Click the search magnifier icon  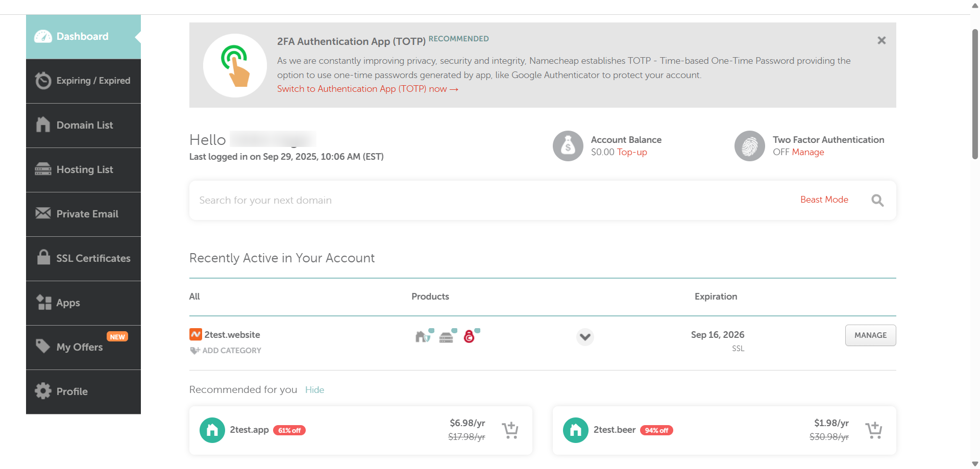(x=877, y=201)
